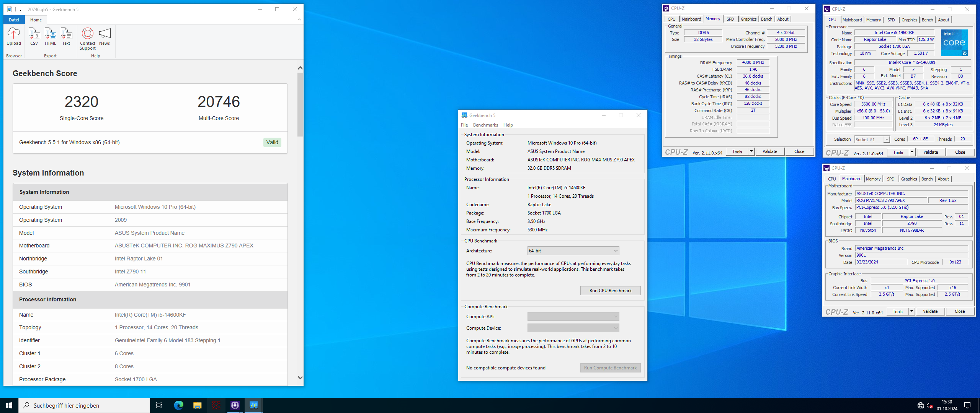980x413 pixels.
Task: Launch Microsoft Edge from taskbar
Action: point(178,405)
